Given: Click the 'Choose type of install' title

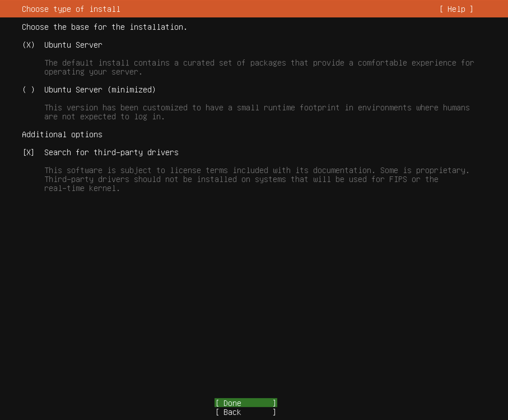Looking at the screenshot, I should pos(71,9).
